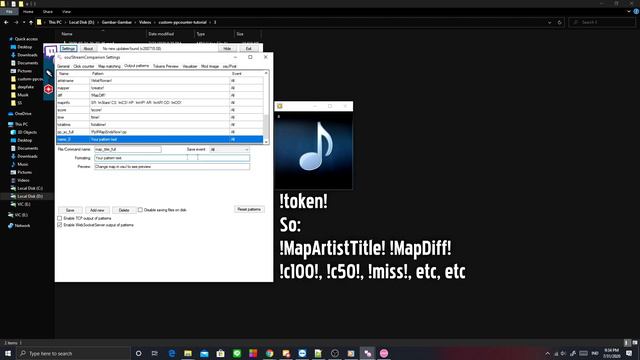Open the File menu in Explorer
Image resolution: width=640 pixels, height=360 pixels.
[9, 11]
